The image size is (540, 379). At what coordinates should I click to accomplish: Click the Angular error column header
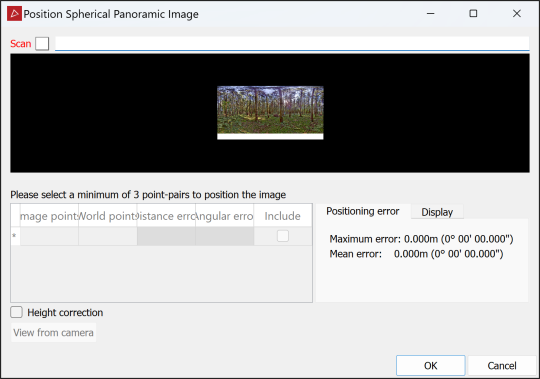[225, 216]
